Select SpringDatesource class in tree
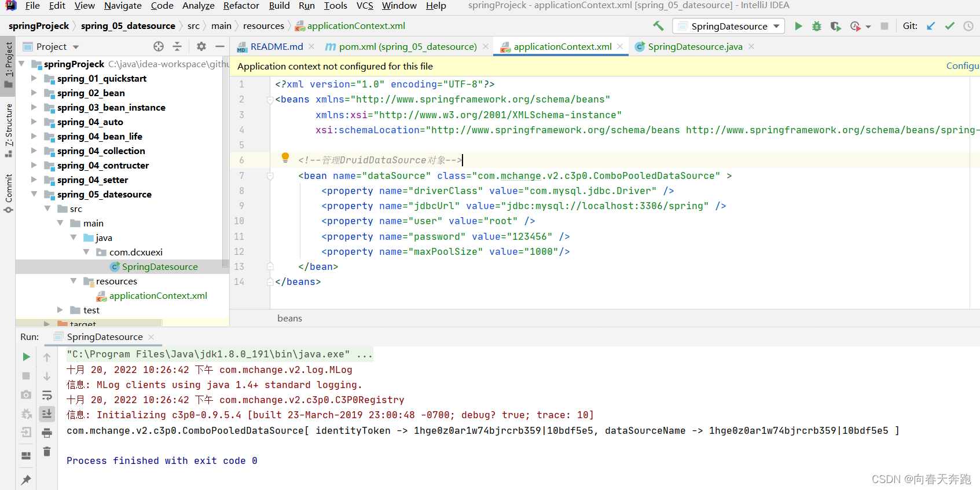Viewport: 980px width, 490px height. coord(160,266)
